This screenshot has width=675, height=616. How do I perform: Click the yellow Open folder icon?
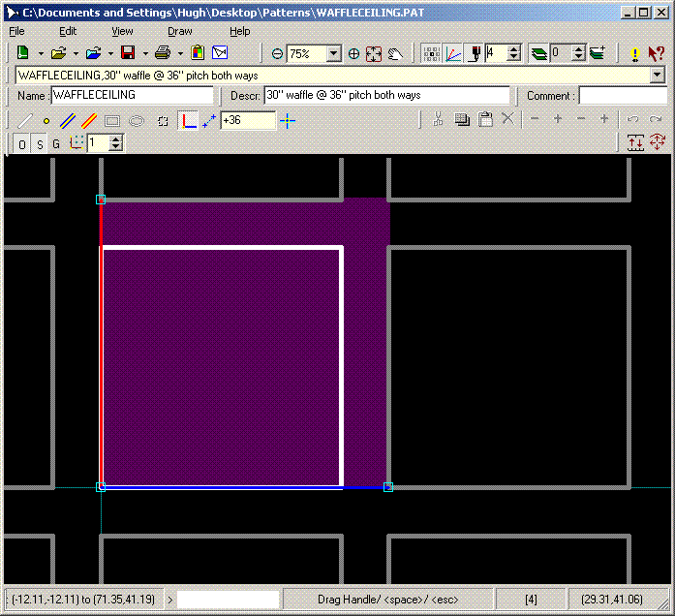(58, 53)
